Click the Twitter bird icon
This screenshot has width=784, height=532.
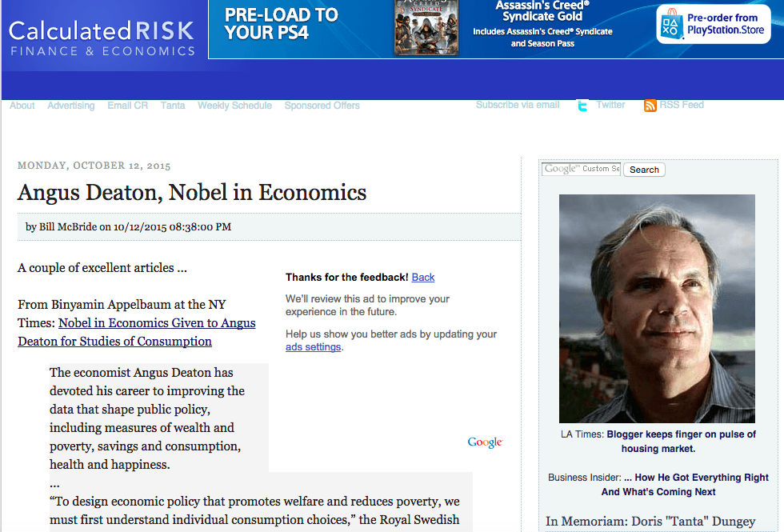582,106
